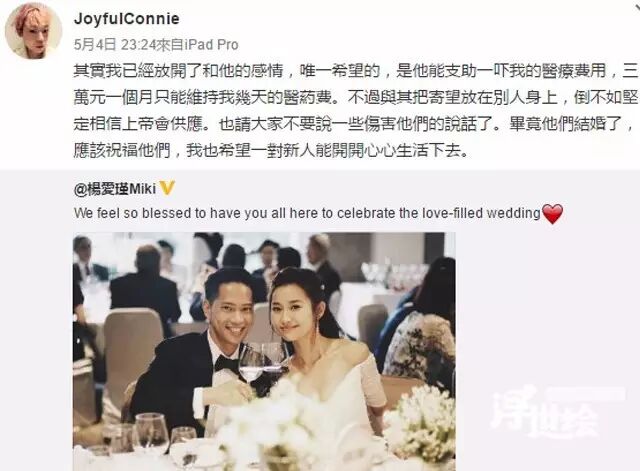This screenshot has width=640, height=471.
Task: Open the @楊愛瑾Miki mention link
Action: (115, 189)
